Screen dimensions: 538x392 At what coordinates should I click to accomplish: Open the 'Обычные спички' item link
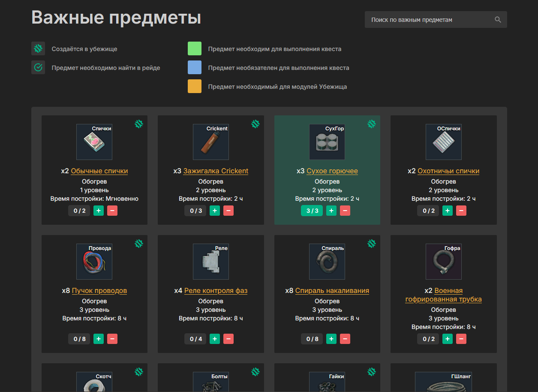tap(99, 171)
